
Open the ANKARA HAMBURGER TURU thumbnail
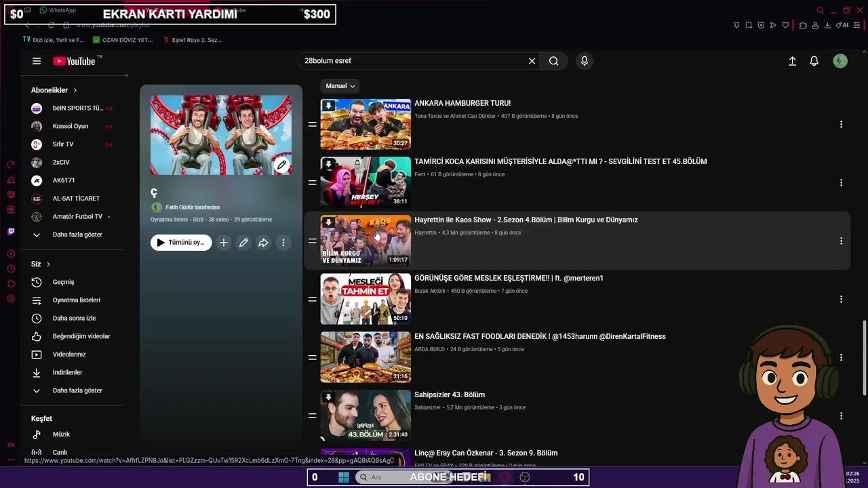pos(366,124)
